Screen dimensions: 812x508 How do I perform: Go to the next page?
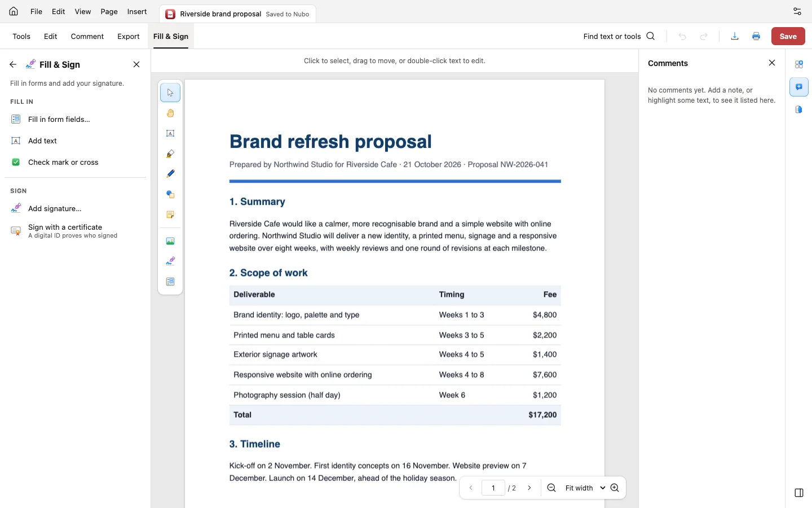coord(529,488)
